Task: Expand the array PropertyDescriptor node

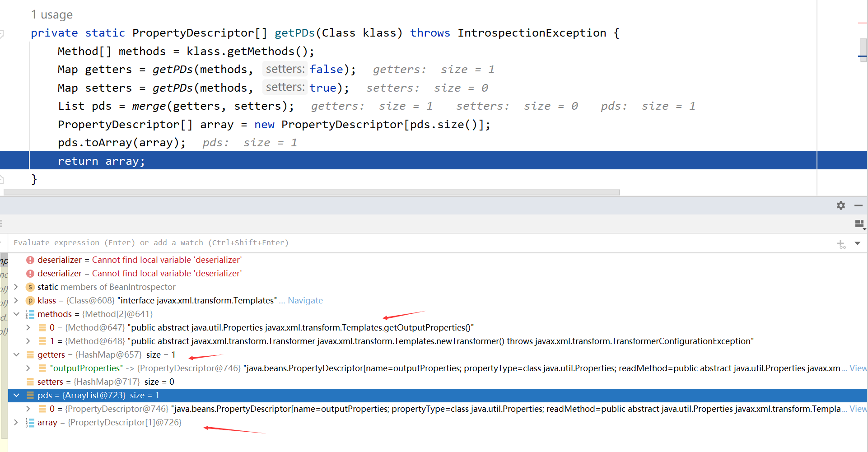Action: coord(16,422)
